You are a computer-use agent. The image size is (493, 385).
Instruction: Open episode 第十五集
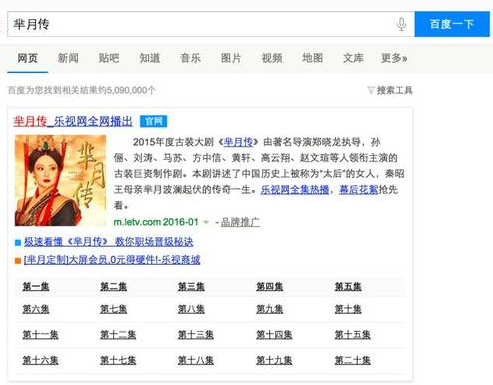[x=353, y=334]
